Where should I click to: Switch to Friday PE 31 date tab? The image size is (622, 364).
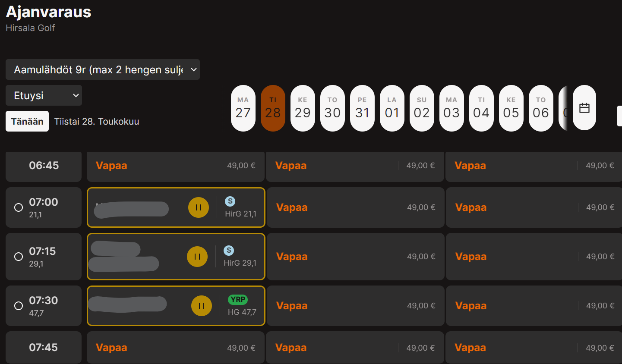coord(362,108)
